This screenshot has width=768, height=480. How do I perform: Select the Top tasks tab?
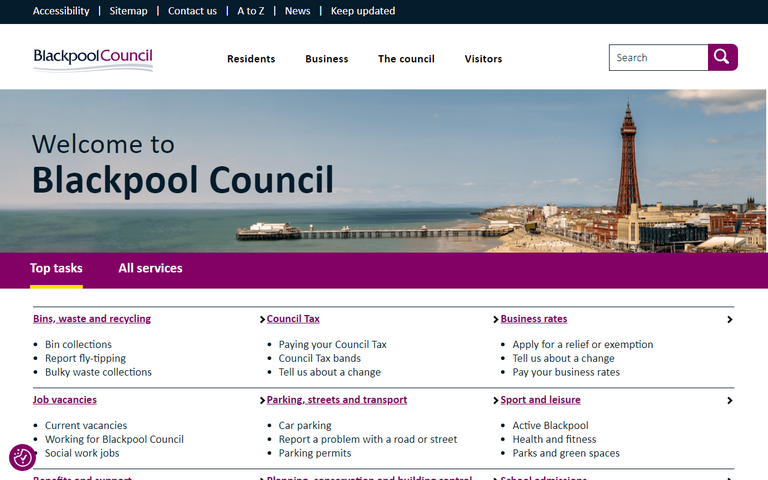click(56, 268)
